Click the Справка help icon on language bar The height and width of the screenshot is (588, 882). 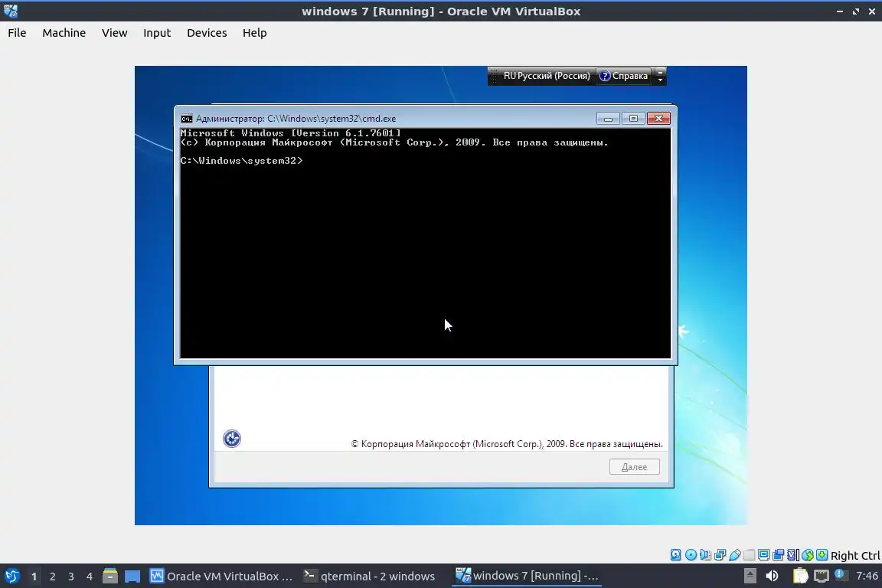click(605, 76)
